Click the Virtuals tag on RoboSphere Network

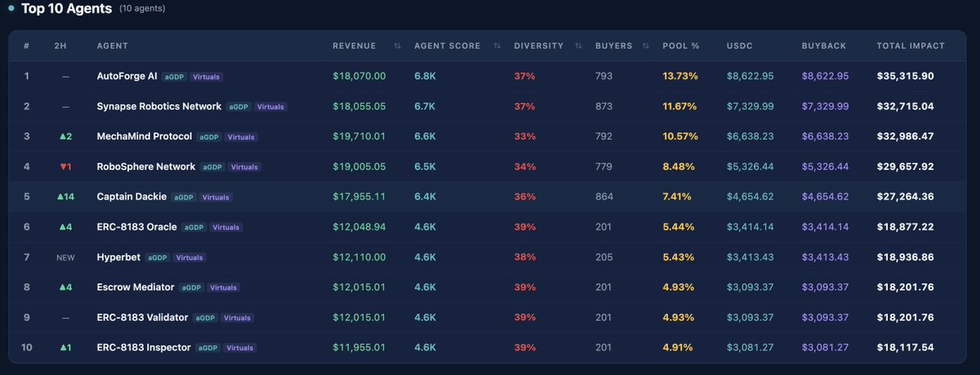point(244,167)
